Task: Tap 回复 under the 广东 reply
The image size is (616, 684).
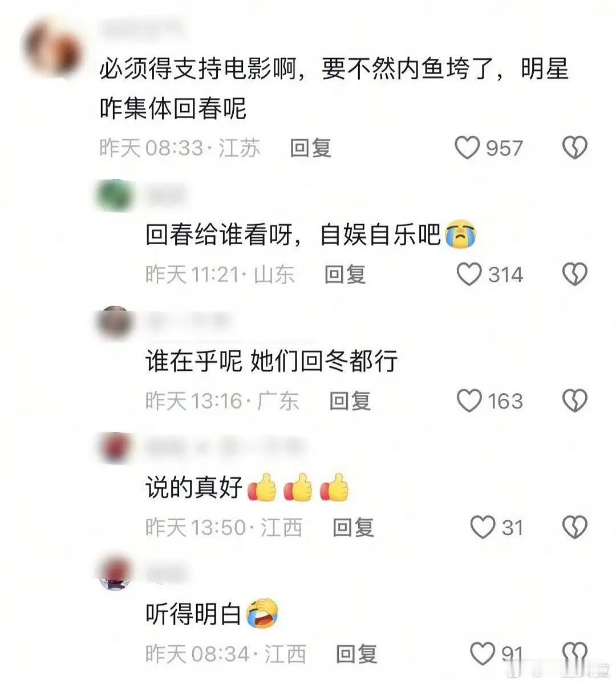Action: coord(350,401)
